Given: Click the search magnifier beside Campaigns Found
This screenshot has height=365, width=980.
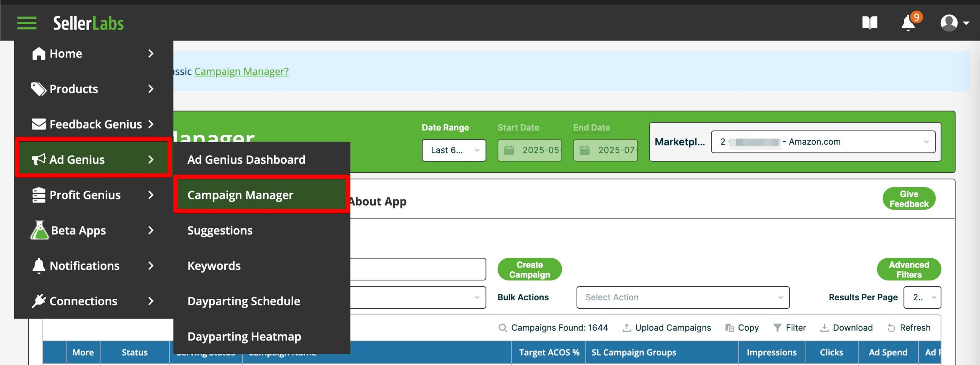Looking at the screenshot, I should coord(503,328).
